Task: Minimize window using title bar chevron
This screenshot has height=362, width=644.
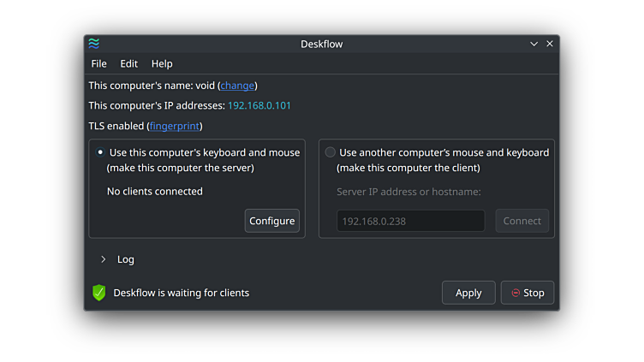Action: coord(534,44)
